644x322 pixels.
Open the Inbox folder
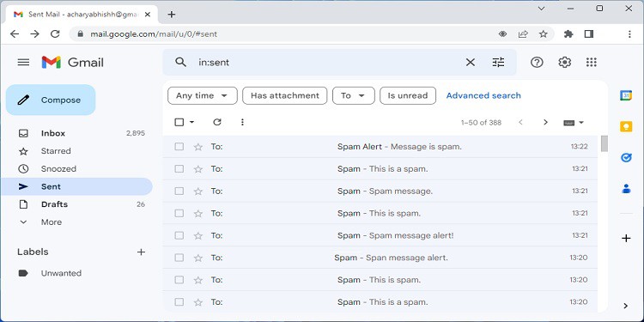76,133
